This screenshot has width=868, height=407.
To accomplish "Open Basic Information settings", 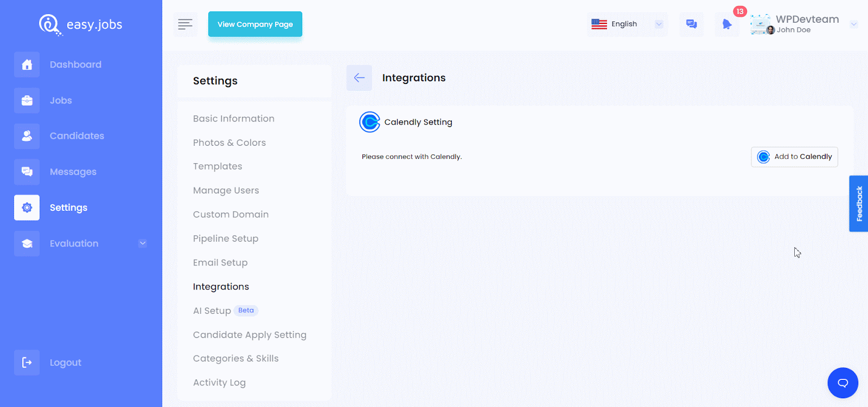I will click(234, 119).
